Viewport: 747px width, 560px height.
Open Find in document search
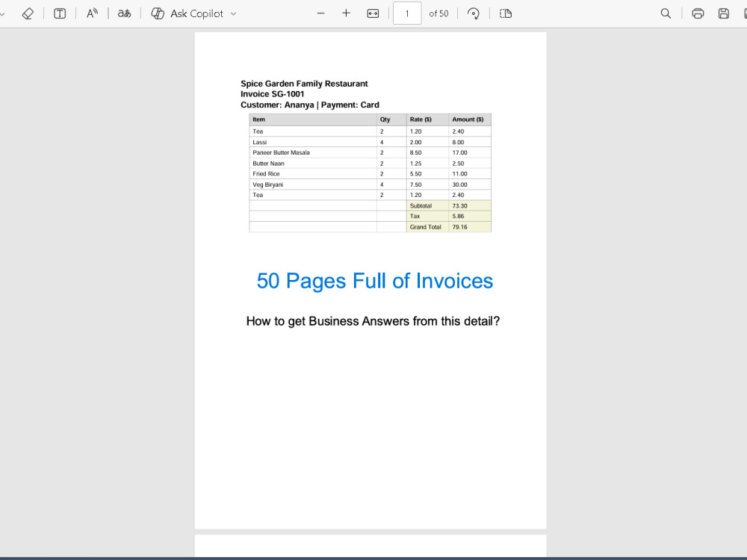click(x=666, y=13)
